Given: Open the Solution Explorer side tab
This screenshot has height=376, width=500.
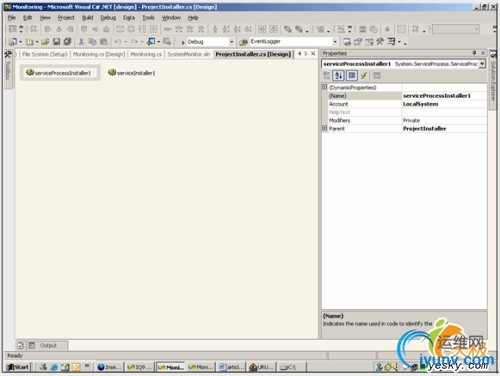Looking at the screenshot, I should coord(493,80).
